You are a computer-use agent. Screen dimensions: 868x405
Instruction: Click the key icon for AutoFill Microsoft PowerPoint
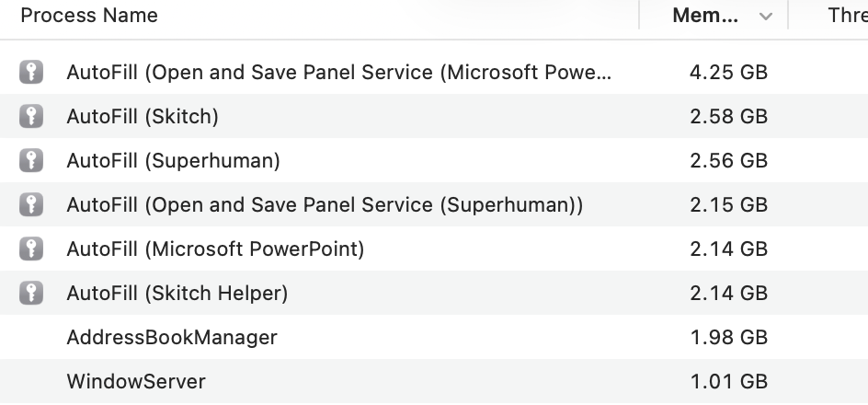pyautogui.click(x=31, y=249)
